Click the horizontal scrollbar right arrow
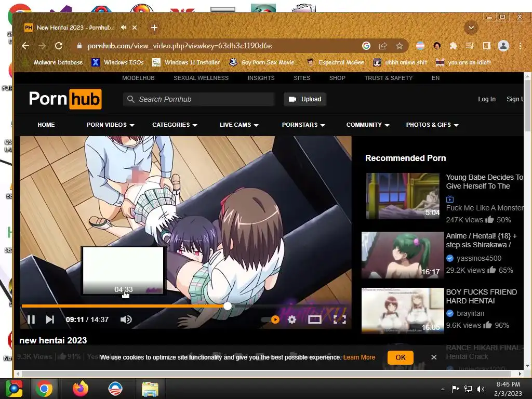The image size is (532, 399). tap(520, 374)
